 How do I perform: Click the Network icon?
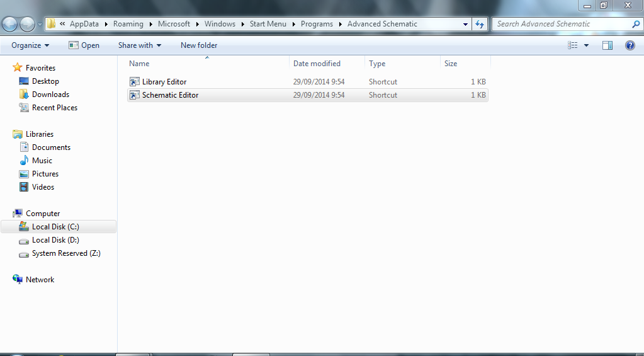[17, 279]
